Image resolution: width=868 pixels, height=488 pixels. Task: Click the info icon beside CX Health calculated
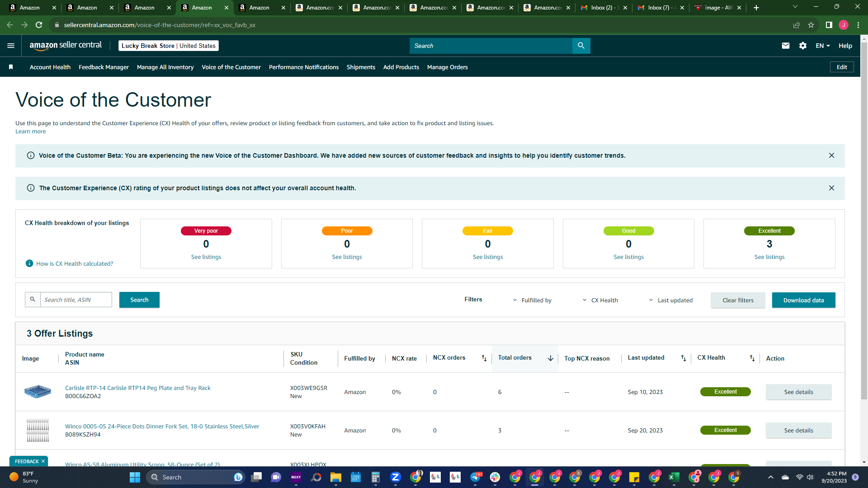(x=29, y=263)
